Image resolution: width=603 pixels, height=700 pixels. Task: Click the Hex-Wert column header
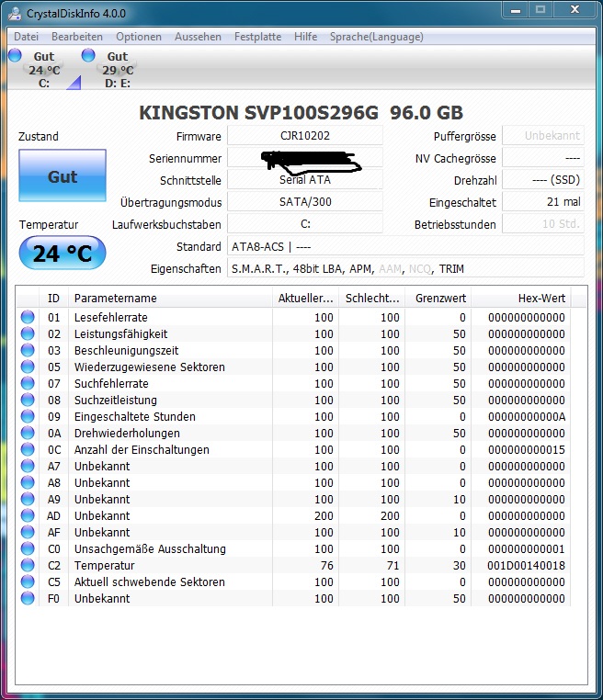521,298
